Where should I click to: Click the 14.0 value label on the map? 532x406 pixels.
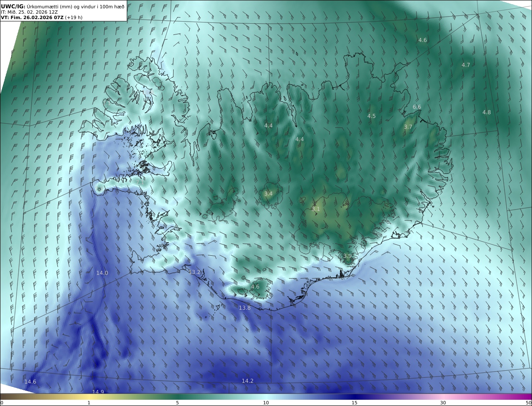tap(102, 273)
